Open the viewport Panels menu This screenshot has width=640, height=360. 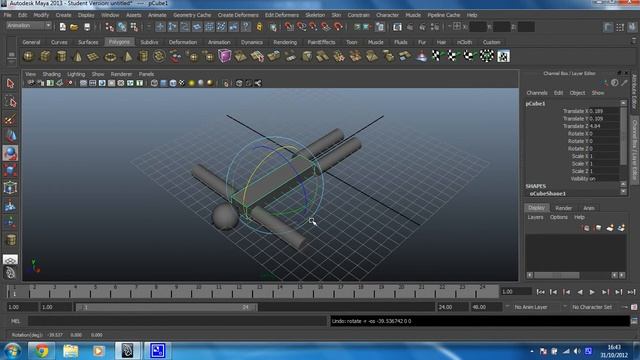(147, 74)
